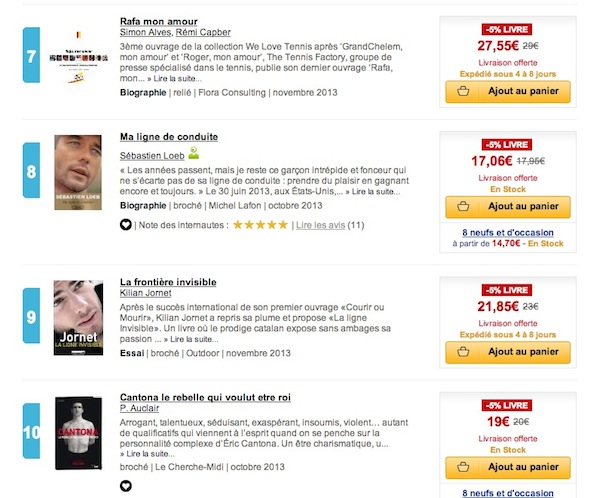
Task: Open author Kilian Jornet's page
Action: [146, 293]
